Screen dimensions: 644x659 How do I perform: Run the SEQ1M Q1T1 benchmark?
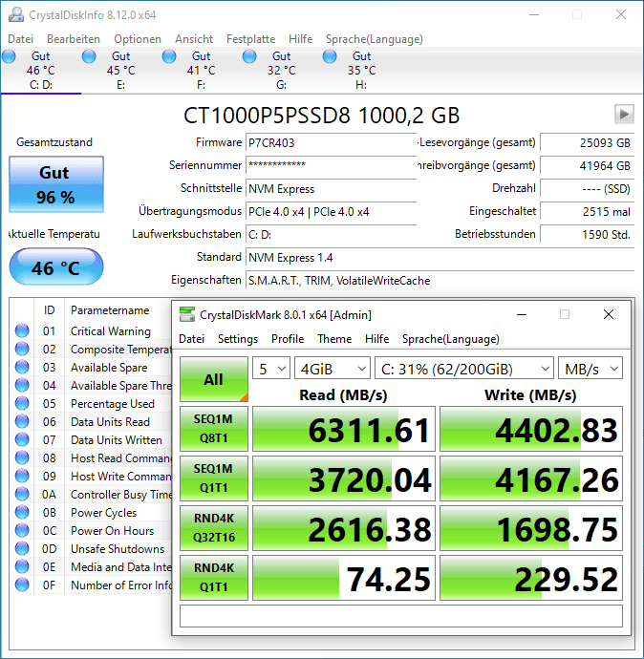click(x=213, y=478)
